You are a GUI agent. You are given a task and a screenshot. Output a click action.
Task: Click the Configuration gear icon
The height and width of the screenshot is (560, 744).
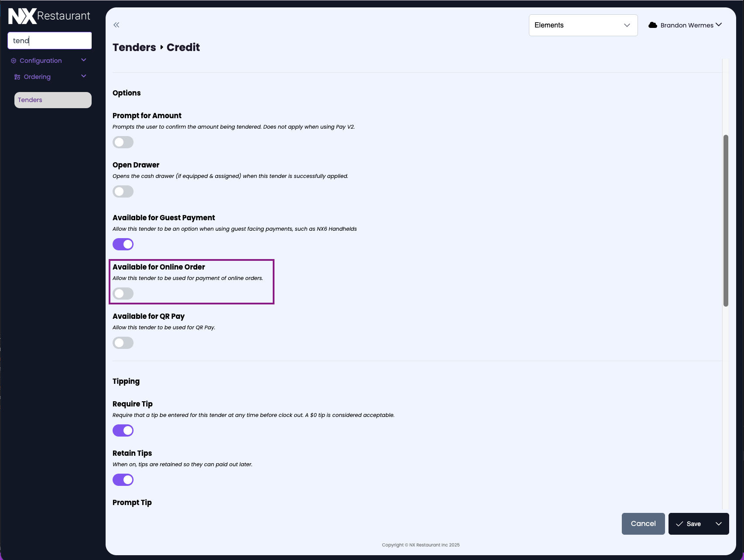[14, 61]
